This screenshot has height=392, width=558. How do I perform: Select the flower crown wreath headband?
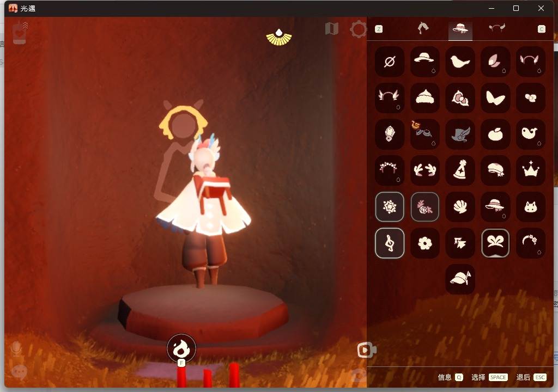coord(390,170)
